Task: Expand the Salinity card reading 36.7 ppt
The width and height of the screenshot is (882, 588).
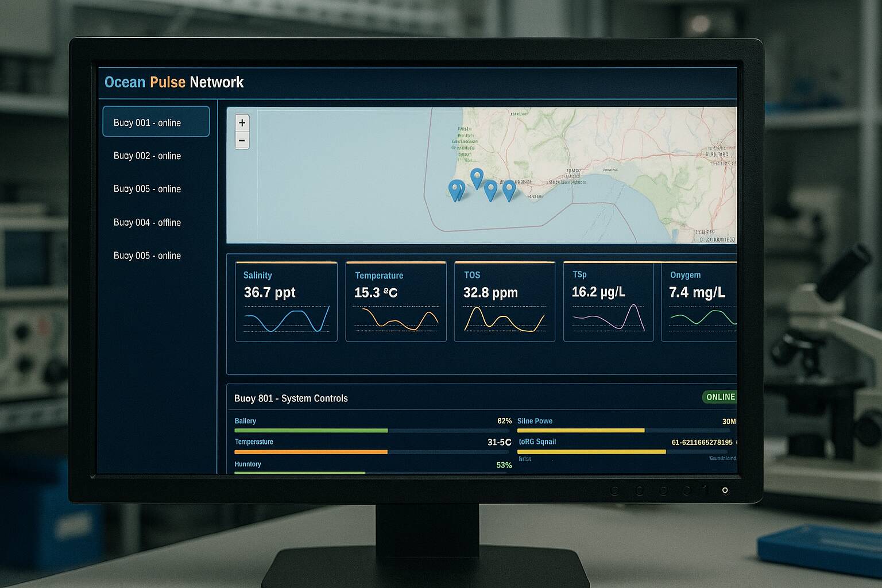Action: tap(286, 301)
